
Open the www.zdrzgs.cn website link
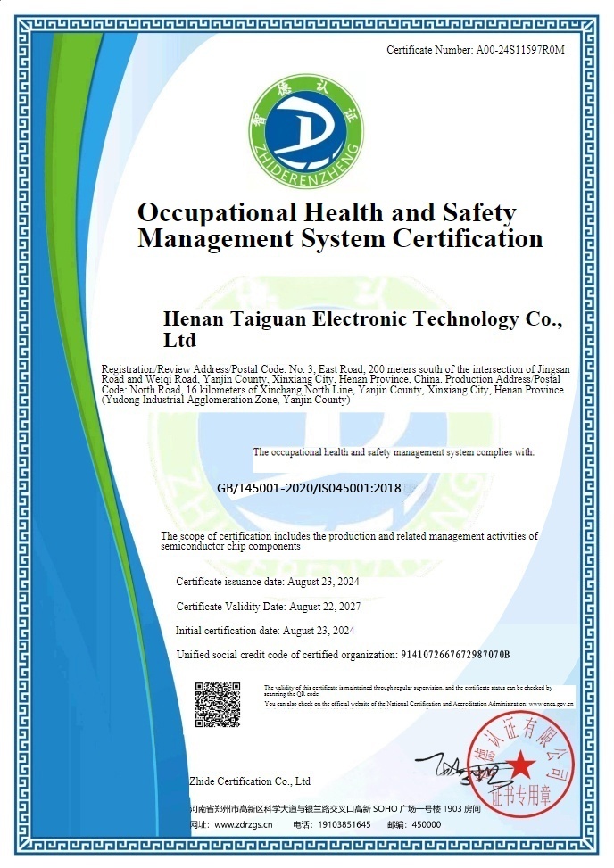tap(244, 825)
